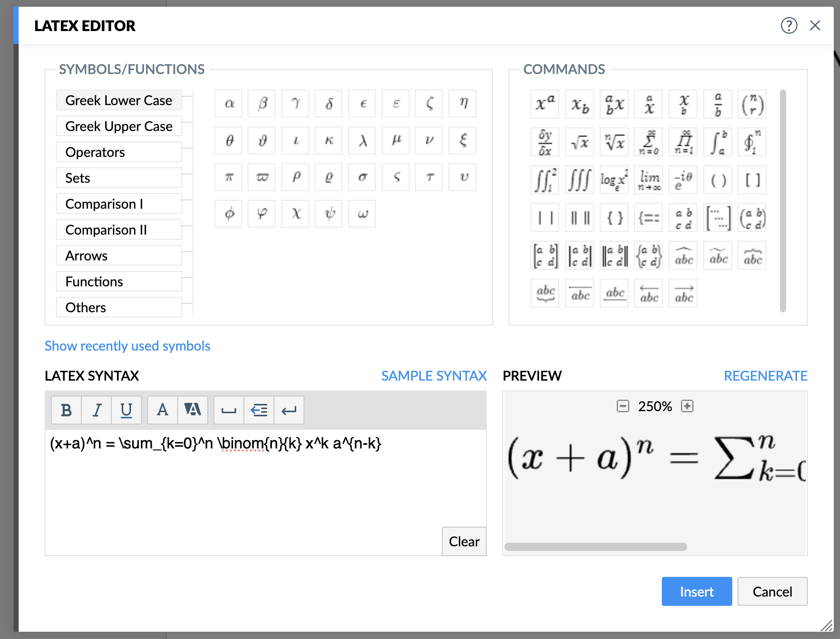The width and height of the screenshot is (840, 639).
Task: Switch to Greek Upper Case symbols
Action: click(119, 126)
